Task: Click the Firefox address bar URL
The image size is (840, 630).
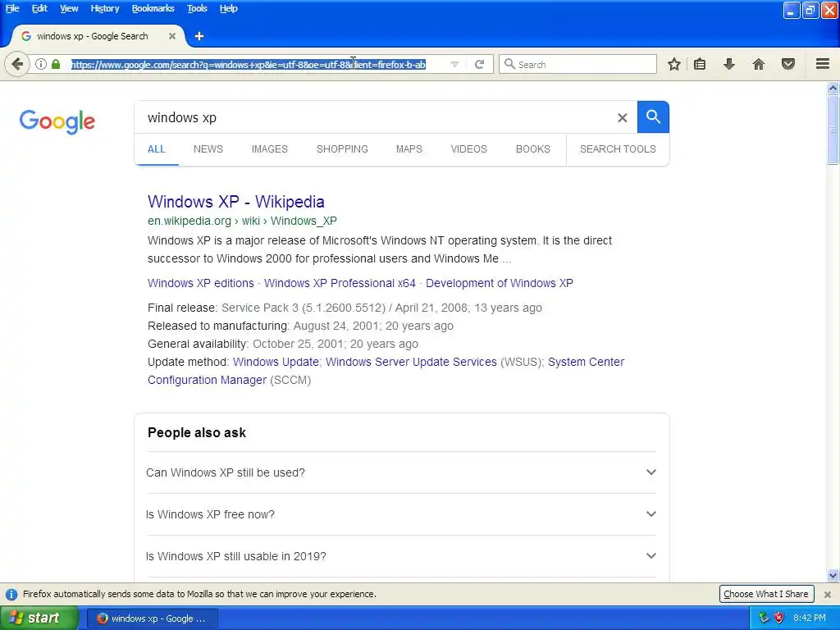Action: click(x=249, y=64)
